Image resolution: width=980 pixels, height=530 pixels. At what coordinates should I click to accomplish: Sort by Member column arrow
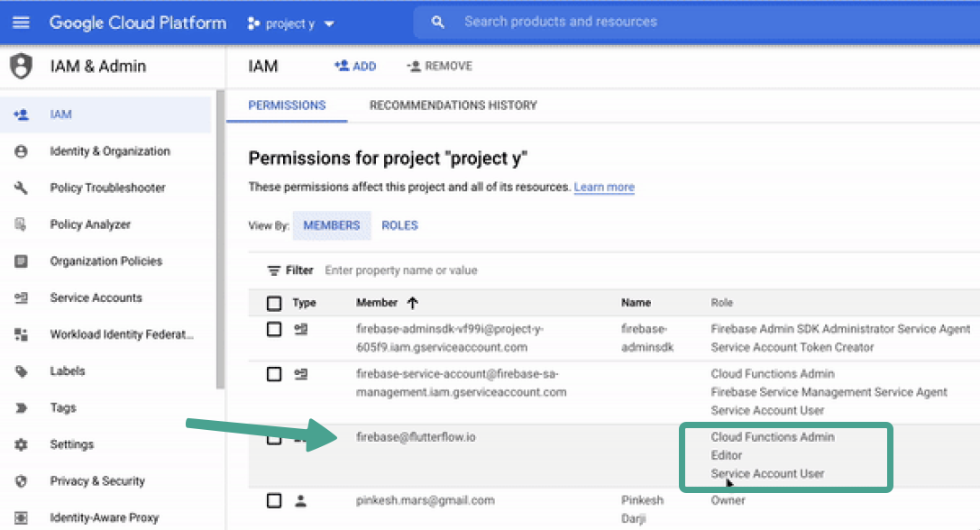413,303
